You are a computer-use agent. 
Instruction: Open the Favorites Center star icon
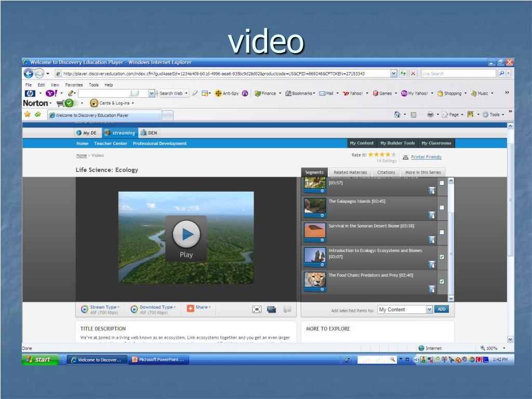pos(28,115)
